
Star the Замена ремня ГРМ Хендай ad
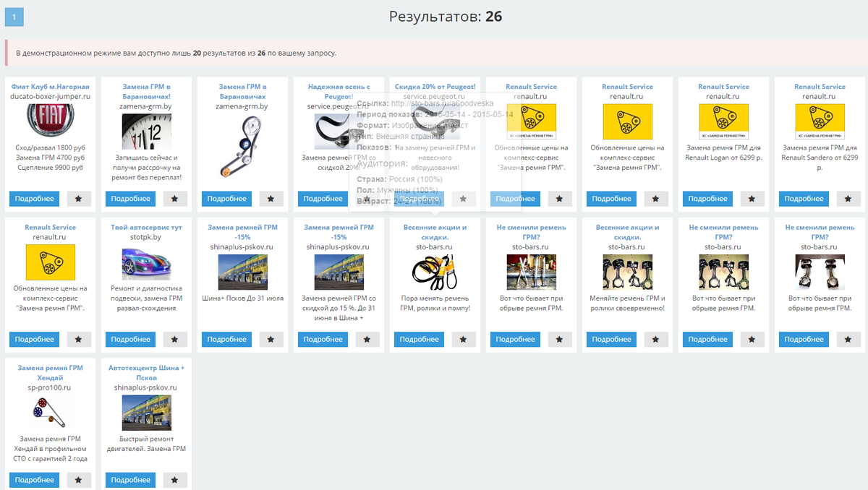pos(79,480)
